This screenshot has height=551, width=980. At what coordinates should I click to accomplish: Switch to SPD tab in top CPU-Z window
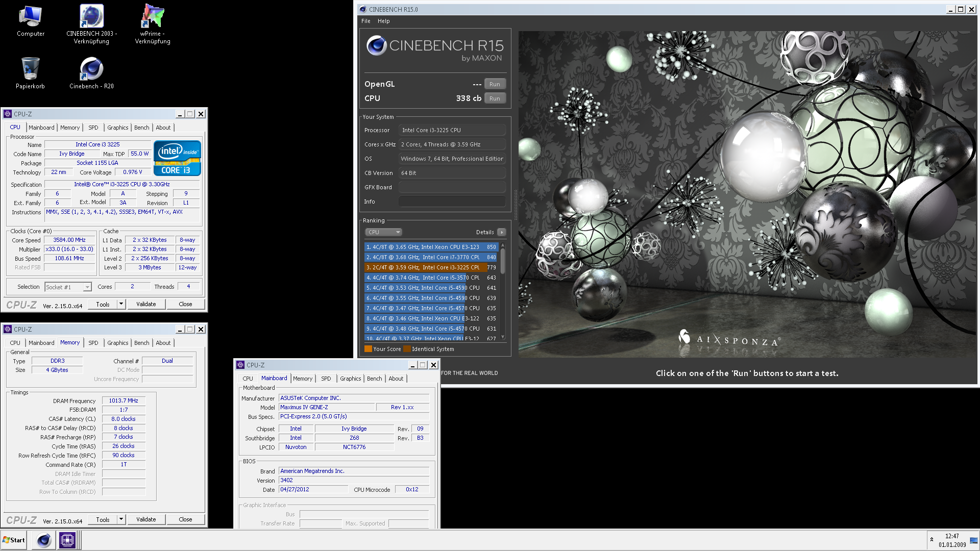93,128
